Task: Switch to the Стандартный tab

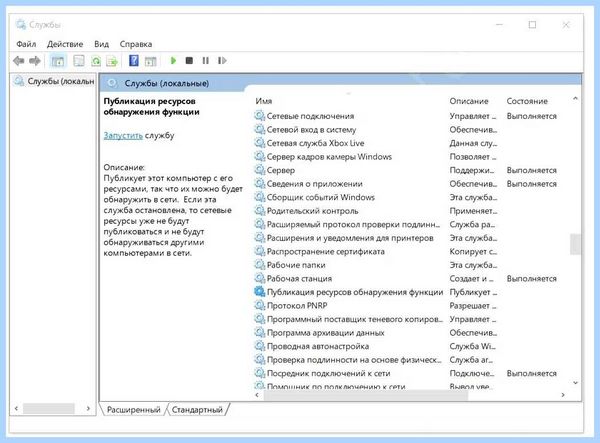Action: (x=197, y=409)
